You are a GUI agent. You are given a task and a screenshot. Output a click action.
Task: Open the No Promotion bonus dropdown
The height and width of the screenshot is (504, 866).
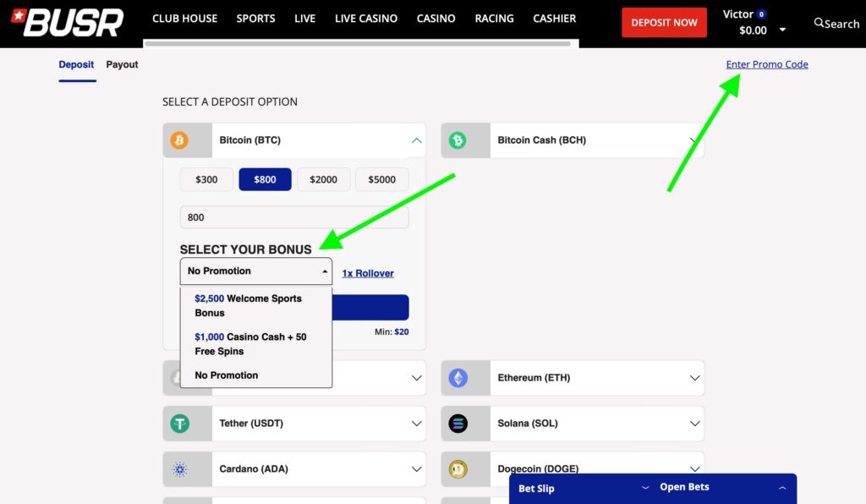[256, 271]
